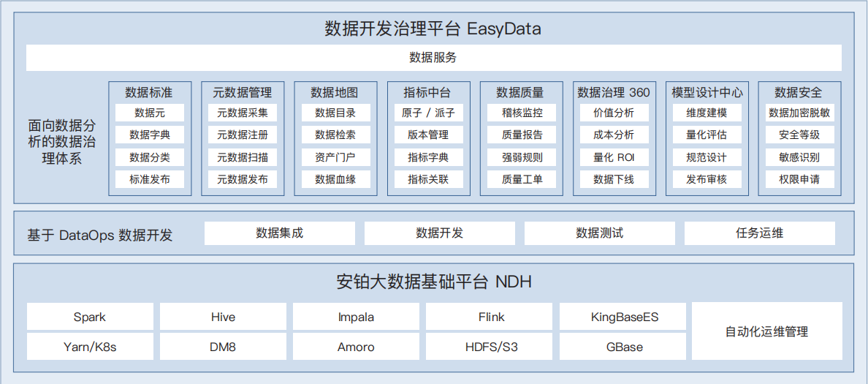Viewport: 868px width, 384px height.
Task: Open the 指标关联 item
Action: click(428, 179)
